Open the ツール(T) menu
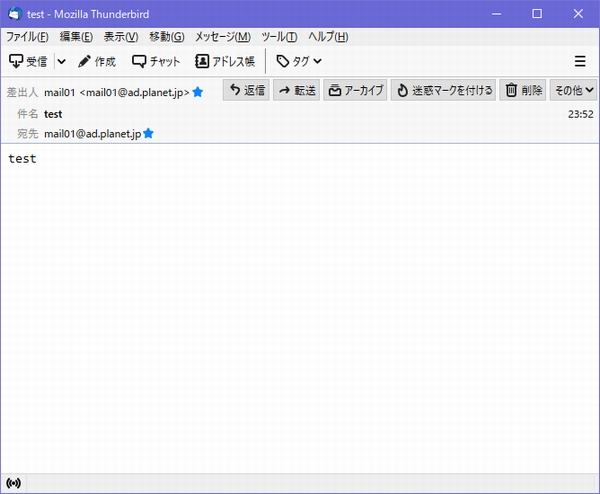Viewport: 600px width, 494px height. pyautogui.click(x=279, y=37)
